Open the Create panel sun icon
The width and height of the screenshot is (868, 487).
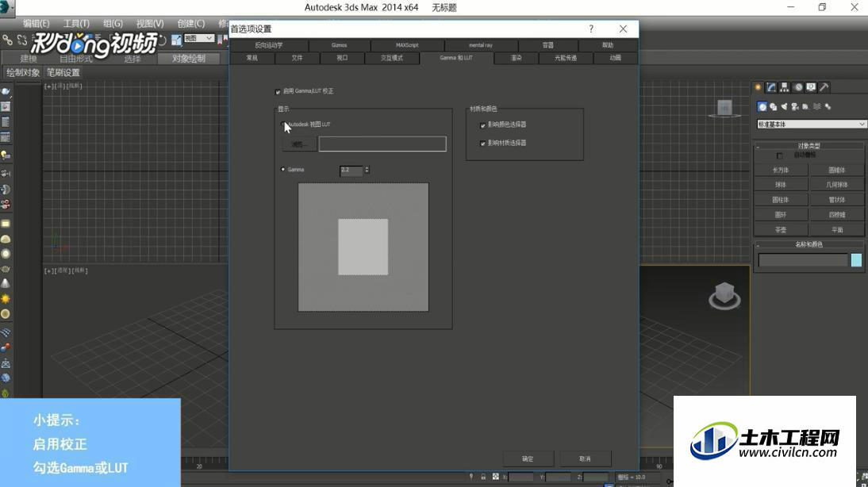(x=758, y=87)
